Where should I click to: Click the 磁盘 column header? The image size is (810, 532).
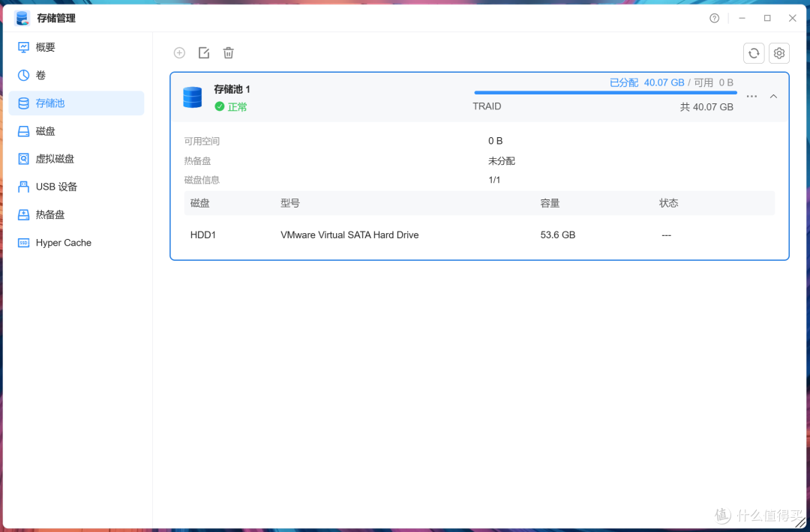(x=200, y=203)
